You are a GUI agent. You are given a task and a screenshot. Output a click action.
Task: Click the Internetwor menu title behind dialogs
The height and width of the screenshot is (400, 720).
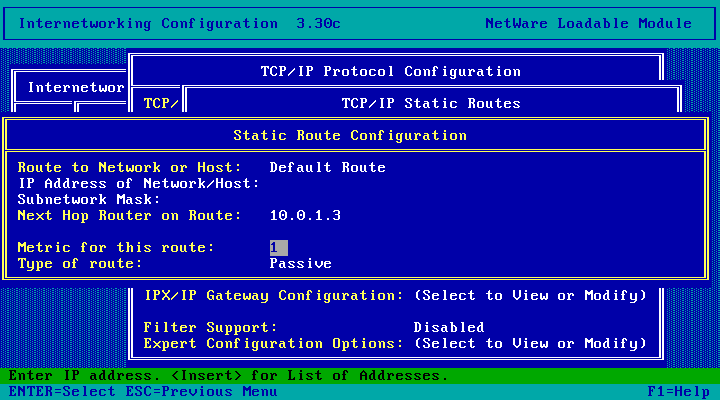76,87
